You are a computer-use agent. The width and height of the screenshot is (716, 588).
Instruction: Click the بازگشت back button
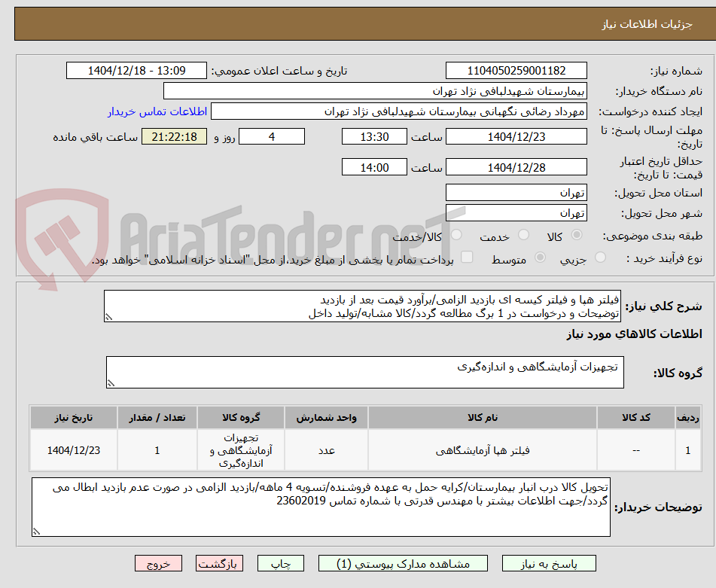[x=219, y=563]
